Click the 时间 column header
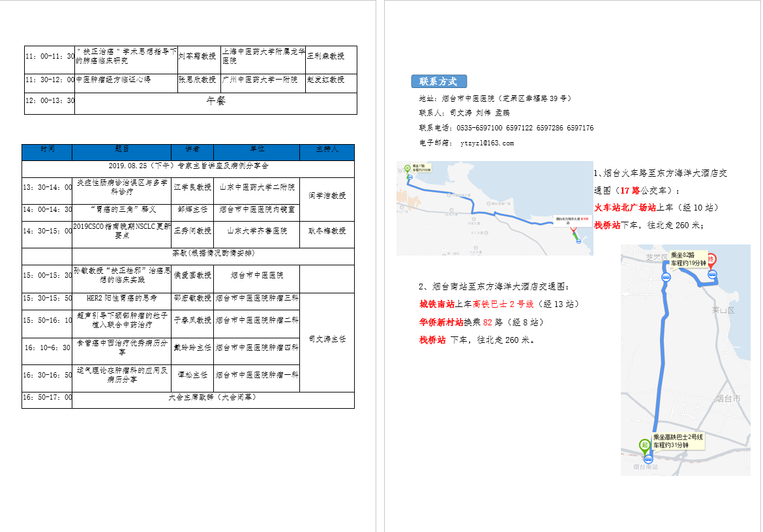763x532 pixels. pyautogui.click(x=47, y=150)
